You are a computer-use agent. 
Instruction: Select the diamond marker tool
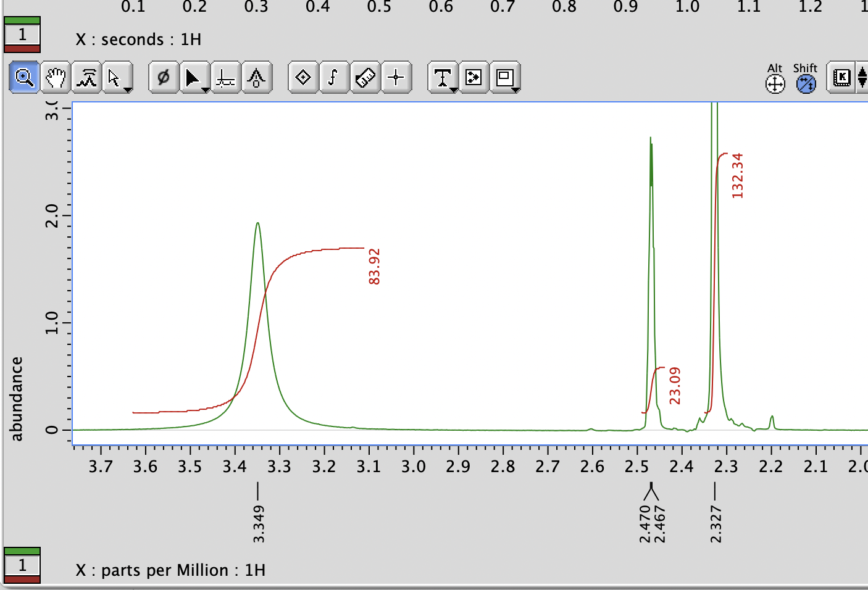point(303,78)
